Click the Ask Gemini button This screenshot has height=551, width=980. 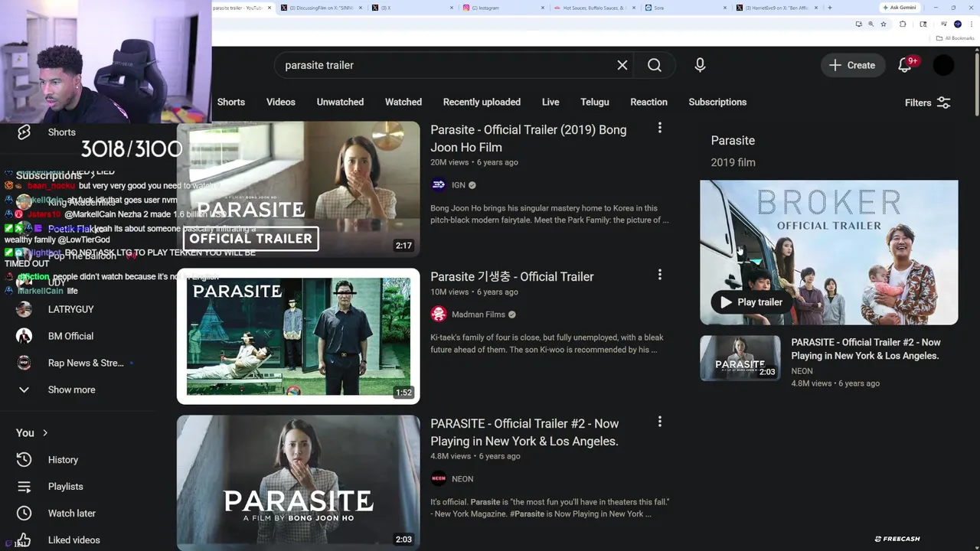click(899, 8)
